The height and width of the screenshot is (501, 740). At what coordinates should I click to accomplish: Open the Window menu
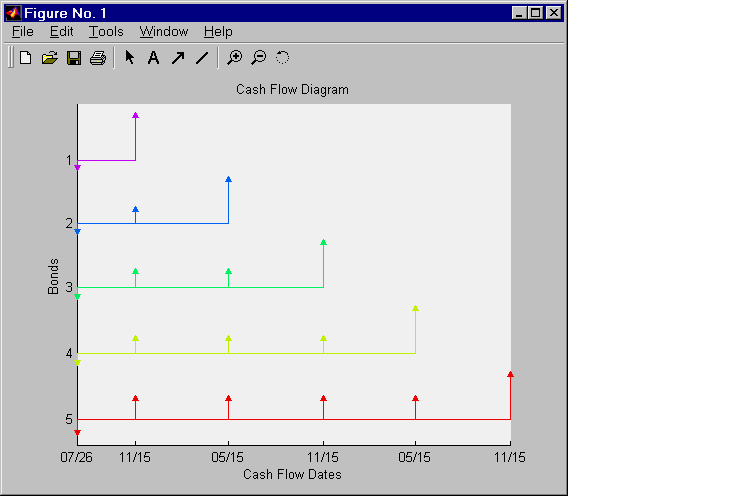click(x=164, y=32)
